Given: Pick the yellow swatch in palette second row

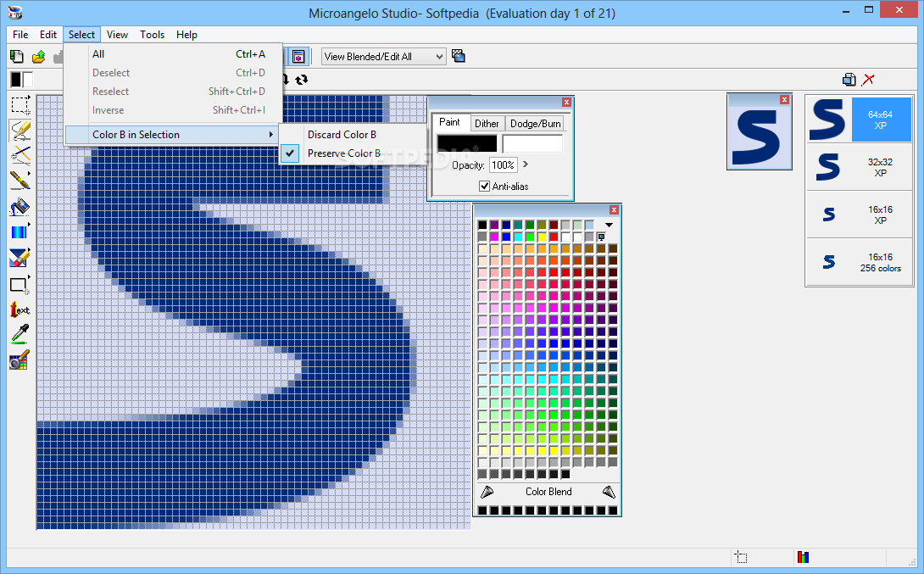Looking at the screenshot, I should (x=543, y=237).
